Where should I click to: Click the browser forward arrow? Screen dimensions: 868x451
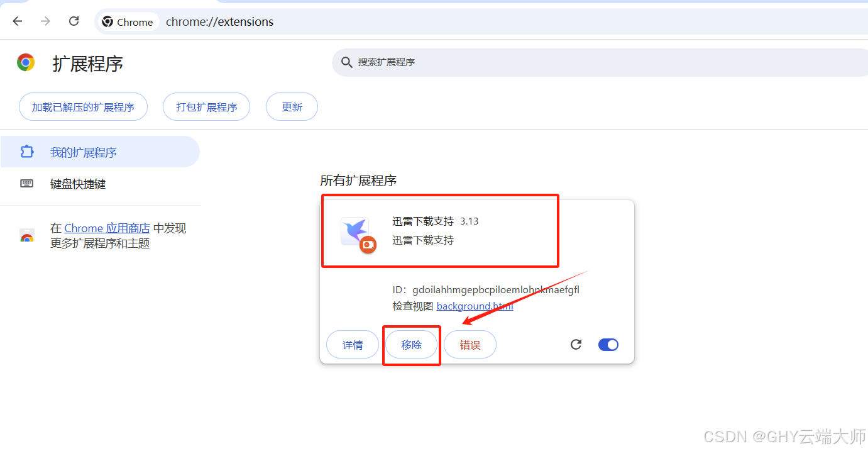tap(45, 21)
